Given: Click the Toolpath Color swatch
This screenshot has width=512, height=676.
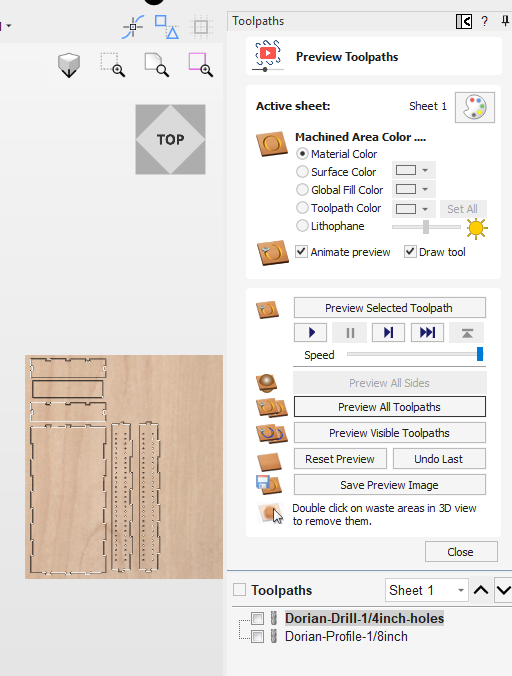Looking at the screenshot, I should [x=406, y=209].
